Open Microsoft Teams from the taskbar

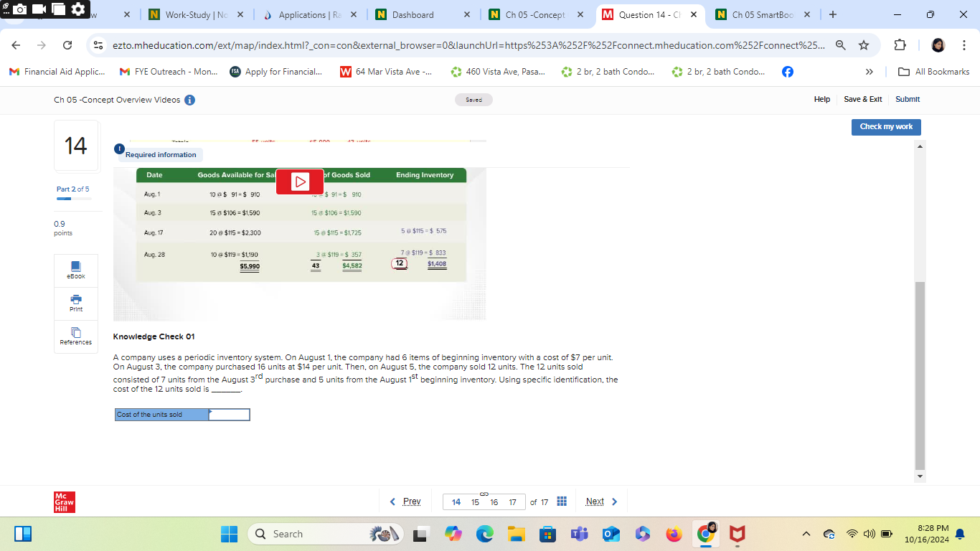click(579, 534)
